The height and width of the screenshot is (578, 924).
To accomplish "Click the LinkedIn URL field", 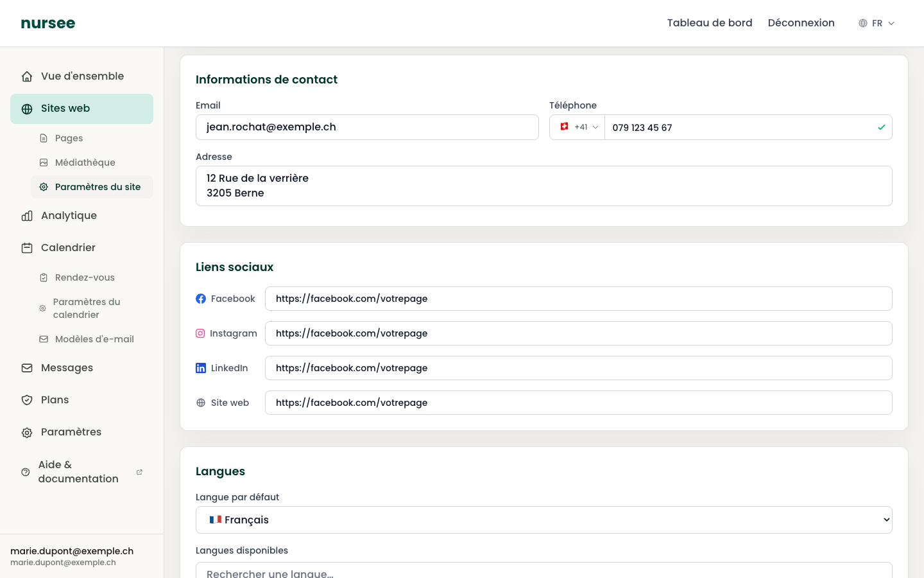I will [x=579, y=368].
